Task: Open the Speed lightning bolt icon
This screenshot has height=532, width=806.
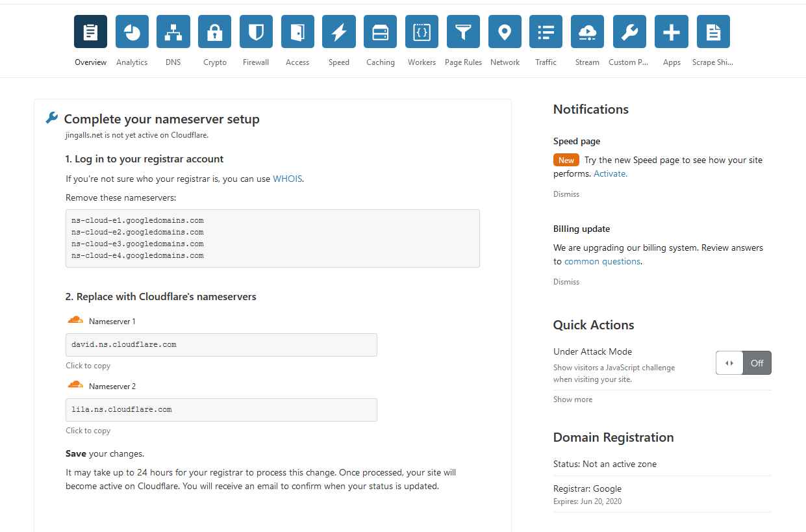Action: pos(339,32)
